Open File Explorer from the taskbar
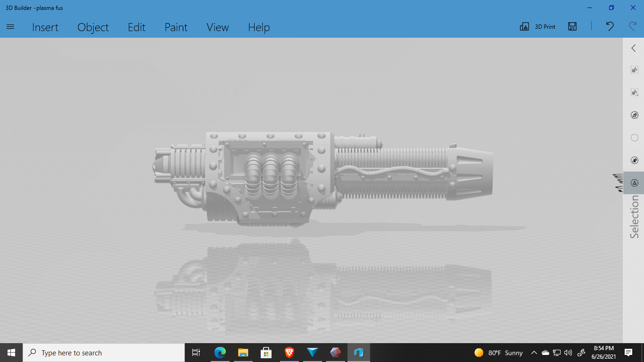 tap(243, 353)
